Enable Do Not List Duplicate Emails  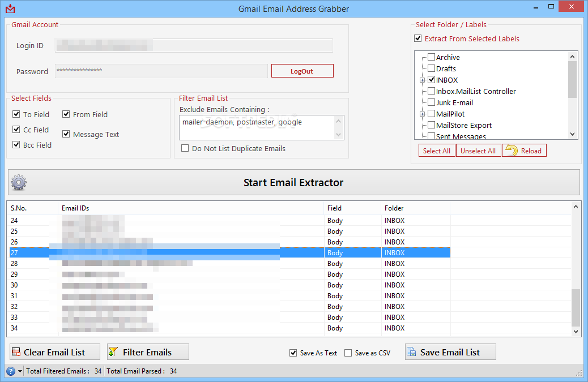(x=185, y=148)
